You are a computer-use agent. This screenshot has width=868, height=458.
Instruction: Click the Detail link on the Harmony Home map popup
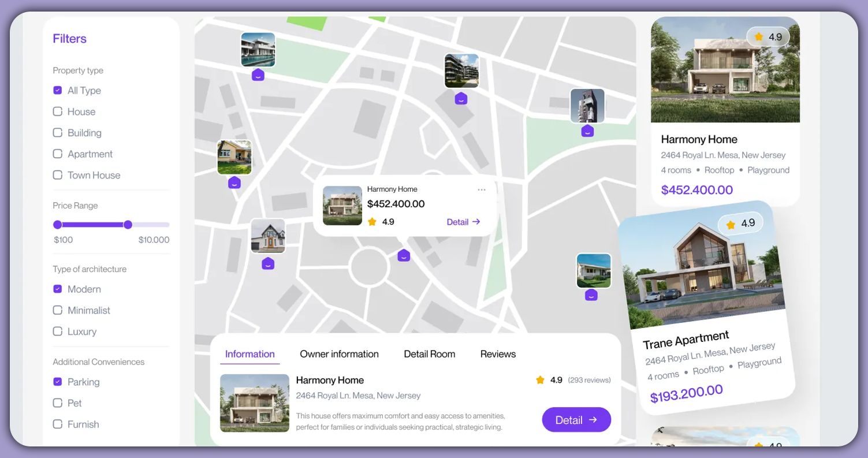[x=463, y=222]
